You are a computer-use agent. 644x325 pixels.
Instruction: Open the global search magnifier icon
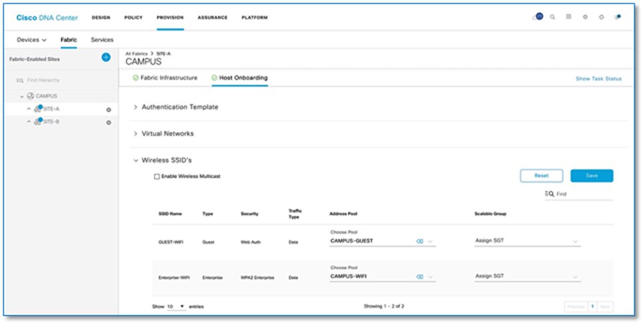pyautogui.click(x=553, y=17)
